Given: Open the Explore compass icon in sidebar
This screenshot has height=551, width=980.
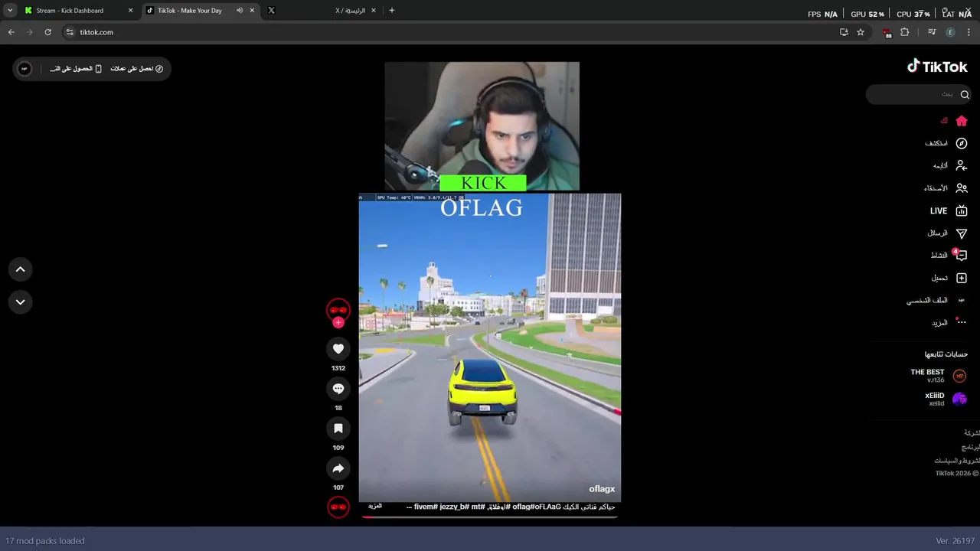Looking at the screenshot, I should [962, 143].
